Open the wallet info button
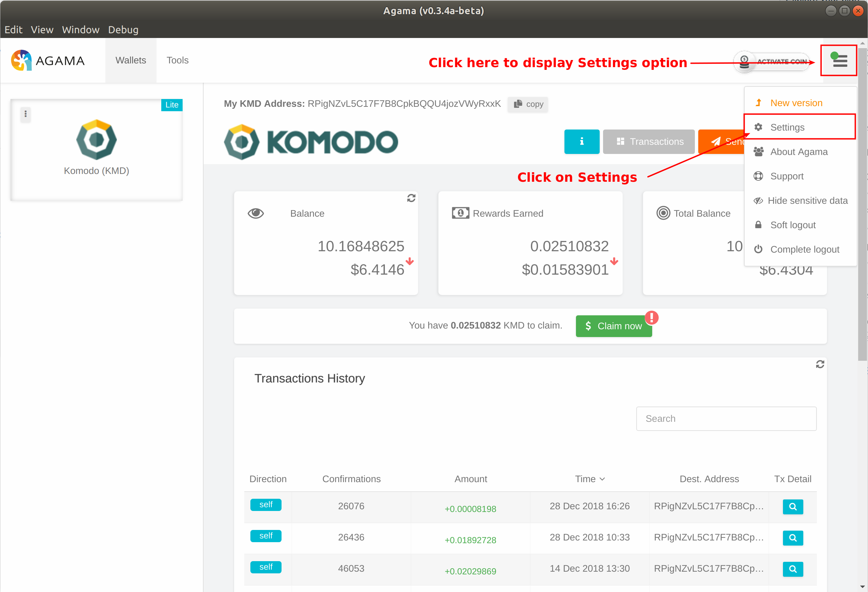The height and width of the screenshot is (592, 868). (x=581, y=142)
